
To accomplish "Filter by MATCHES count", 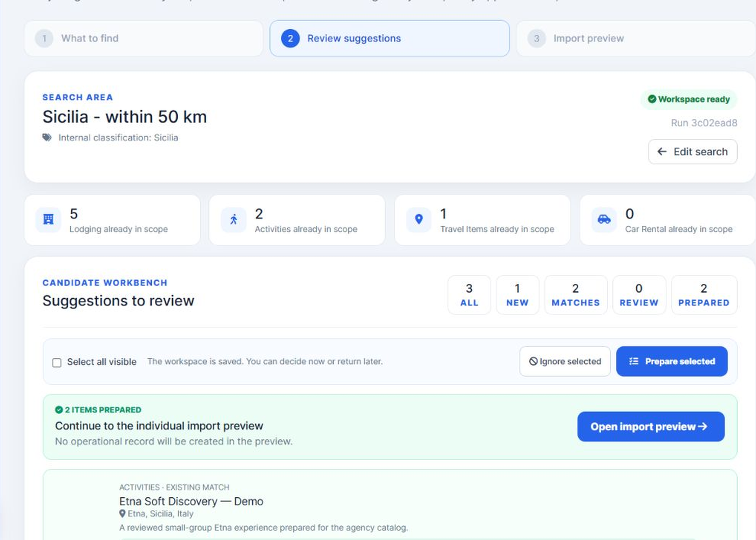I will 576,295.
